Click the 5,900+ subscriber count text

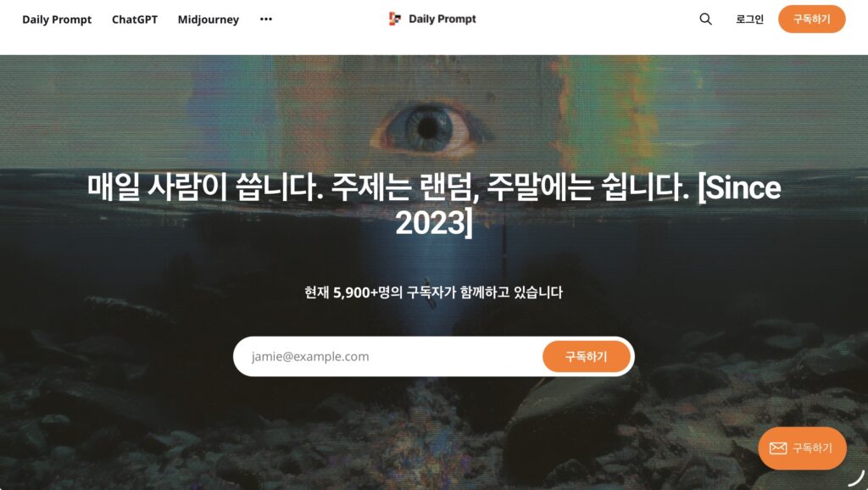pyautogui.click(x=352, y=292)
